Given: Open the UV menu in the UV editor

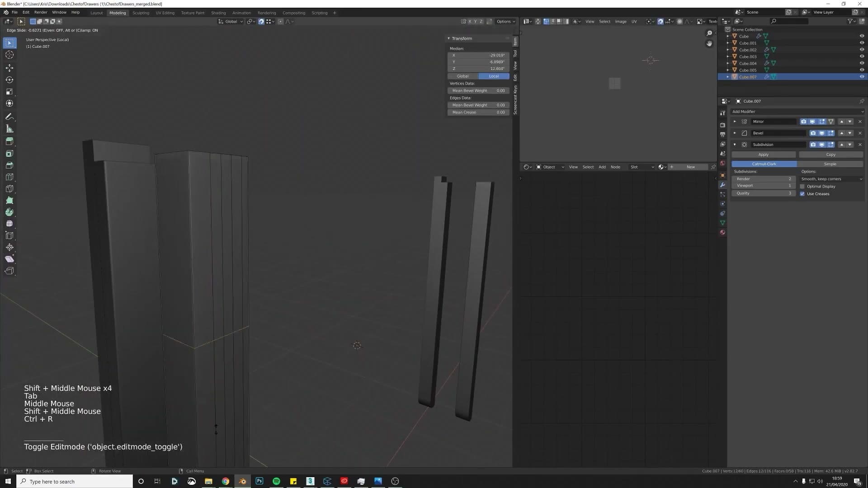Looking at the screenshot, I should [634, 21].
